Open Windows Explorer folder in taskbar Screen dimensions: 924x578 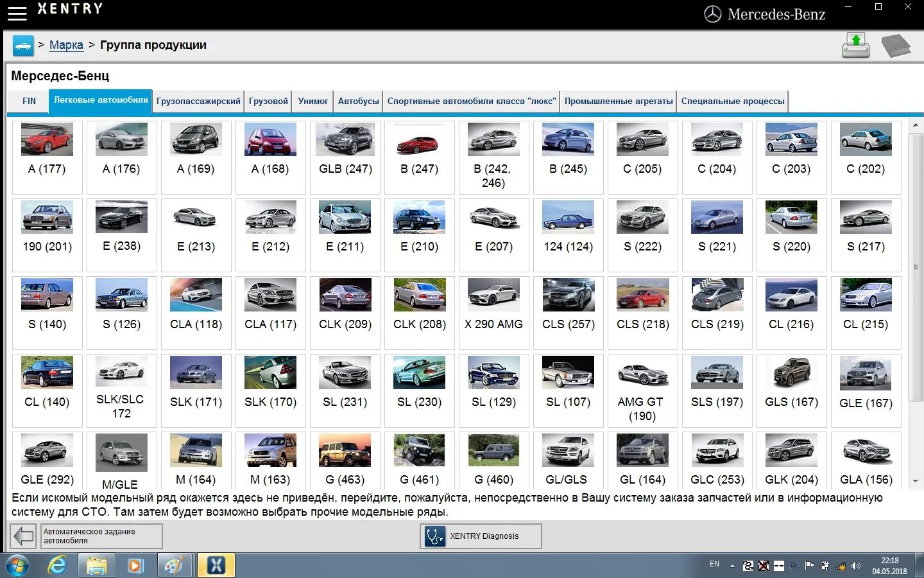(x=97, y=566)
